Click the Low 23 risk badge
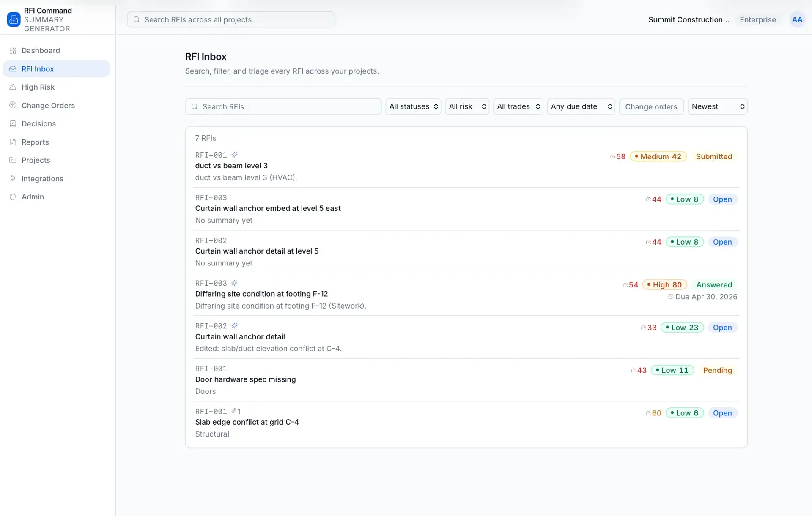The width and height of the screenshot is (812, 516). pyautogui.click(x=682, y=328)
